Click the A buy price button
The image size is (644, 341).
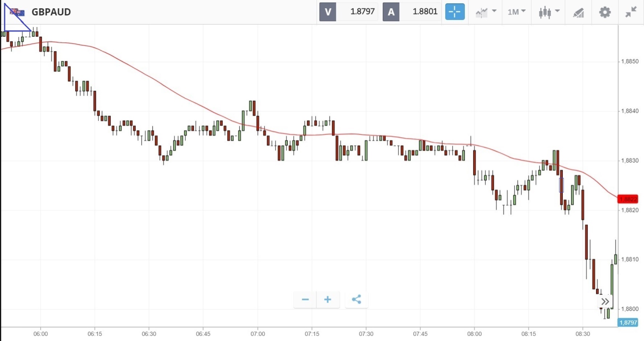[x=391, y=12]
